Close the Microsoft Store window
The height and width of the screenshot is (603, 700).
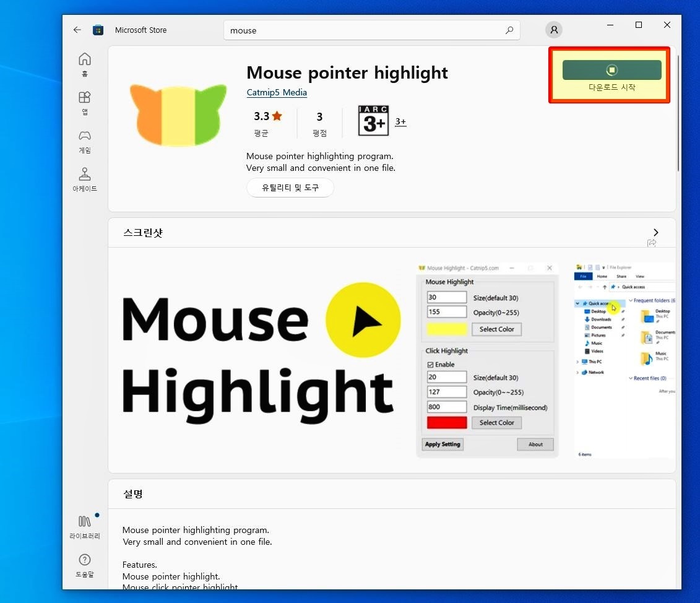pyautogui.click(x=667, y=25)
